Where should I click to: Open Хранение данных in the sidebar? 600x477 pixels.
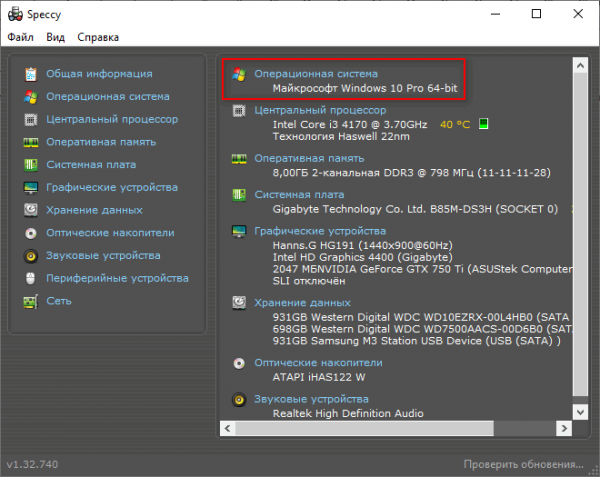(x=95, y=210)
